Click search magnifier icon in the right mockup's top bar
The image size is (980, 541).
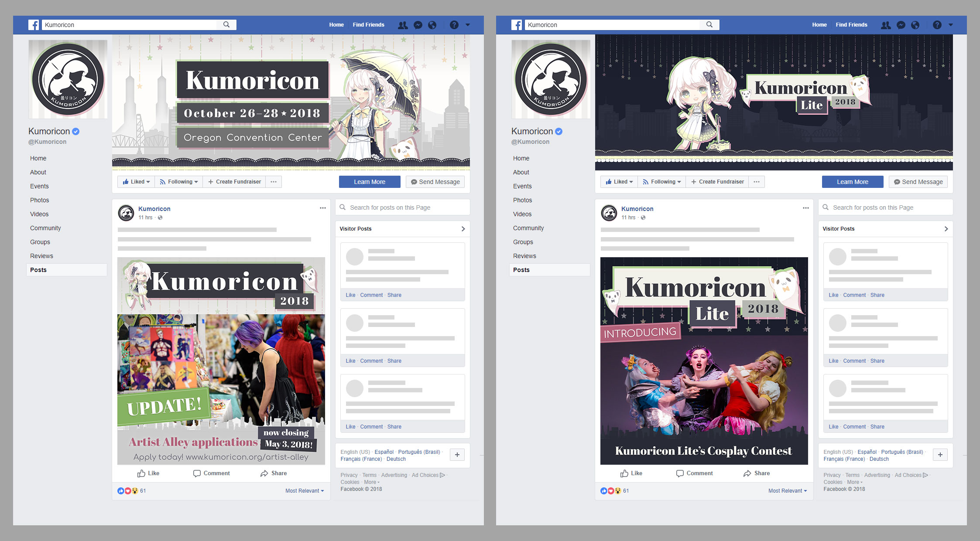pyautogui.click(x=709, y=25)
